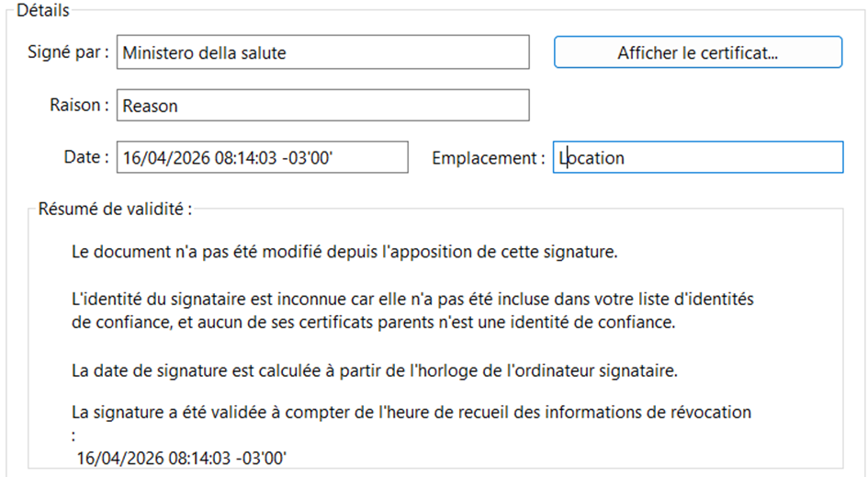Image resolution: width=868 pixels, height=477 pixels.
Task: Focus the Raison text field
Action: click(323, 106)
